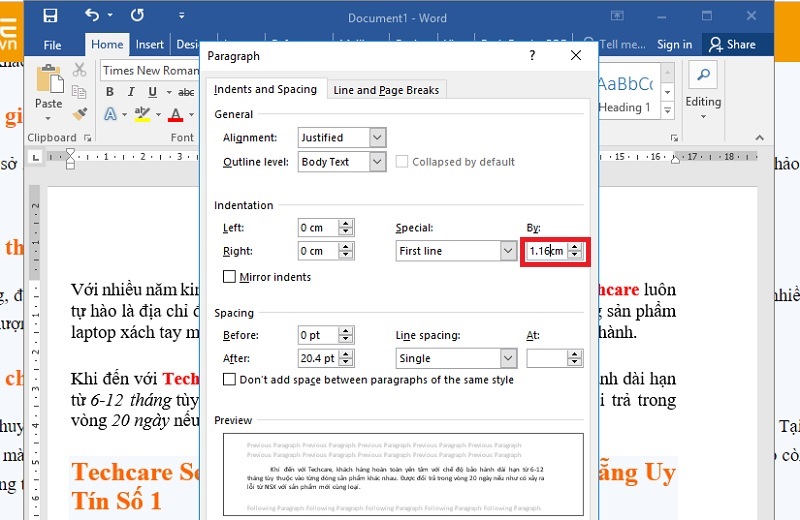The height and width of the screenshot is (520, 800).
Task: Click the Left indentation 0 cm field
Action: [319, 227]
